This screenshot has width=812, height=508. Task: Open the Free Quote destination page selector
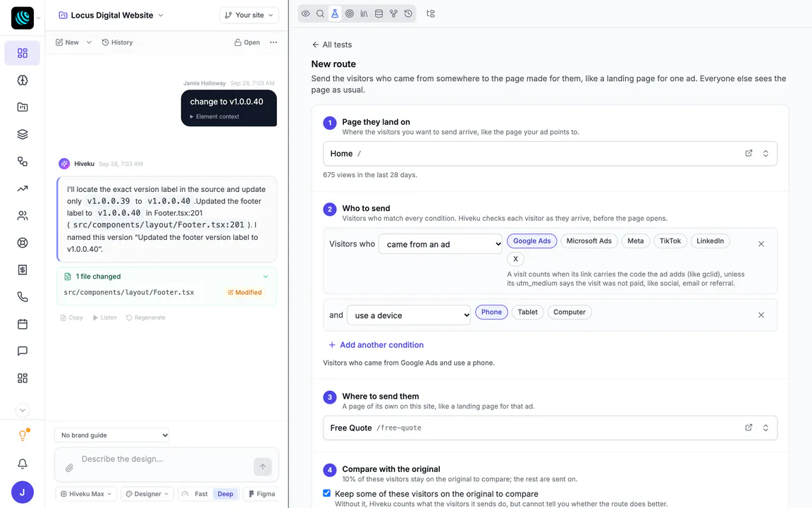click(550, 428)
